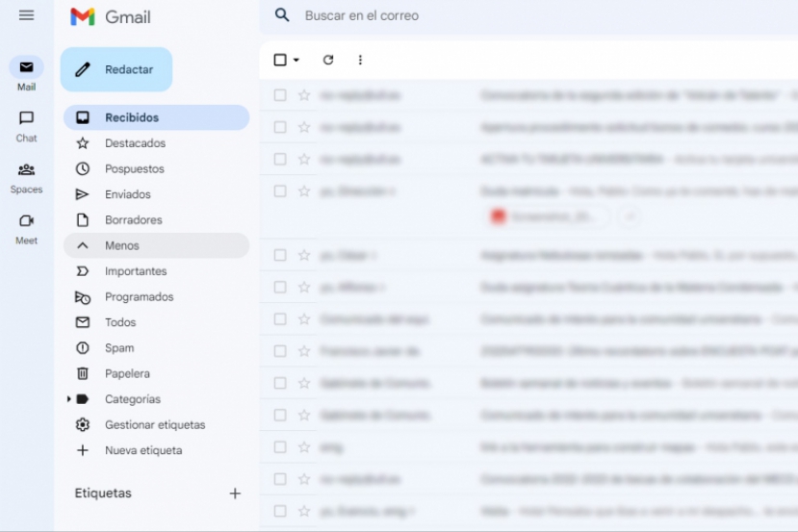798x532 pixels.
Task: Open the main menu hamburger icon
Action: [x=26, y=15]
